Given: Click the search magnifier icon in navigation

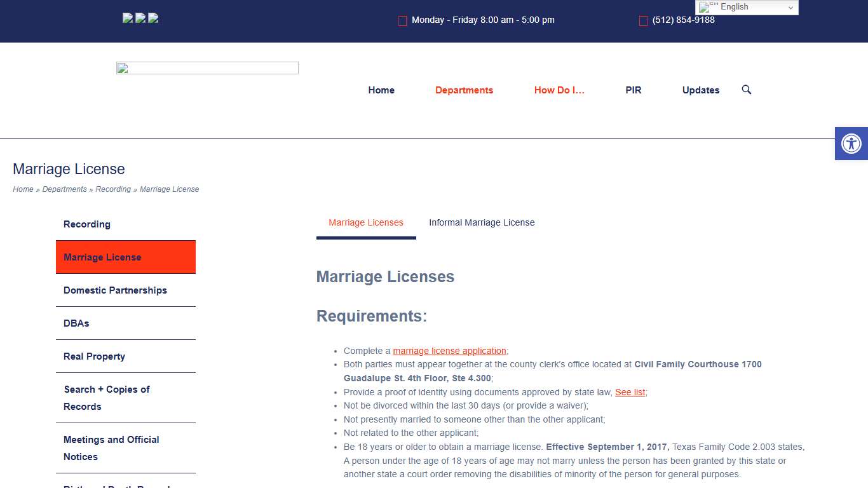Looking at the screenshot, I should pyautogui.click(x=747, y=90).
